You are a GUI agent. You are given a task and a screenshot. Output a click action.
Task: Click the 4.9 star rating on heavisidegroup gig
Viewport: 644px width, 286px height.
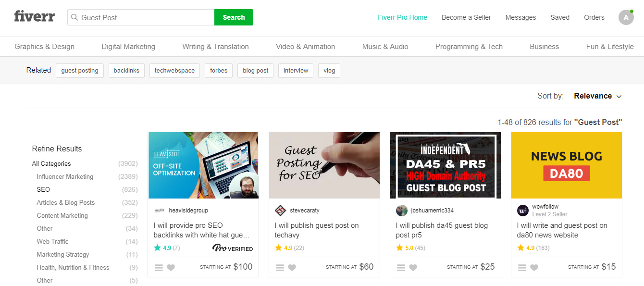pos(167,248)
